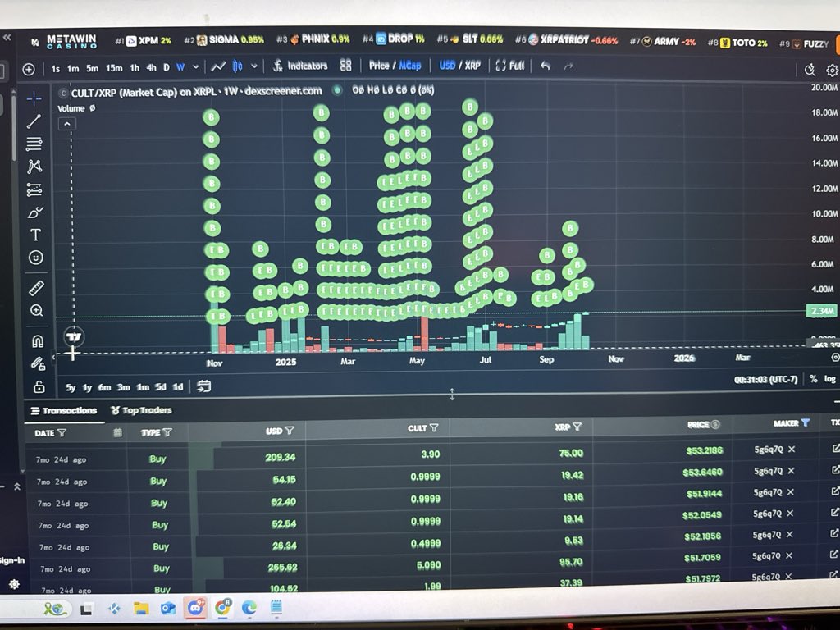Launch Chrome from the taskbar

(x=221, y=609)
